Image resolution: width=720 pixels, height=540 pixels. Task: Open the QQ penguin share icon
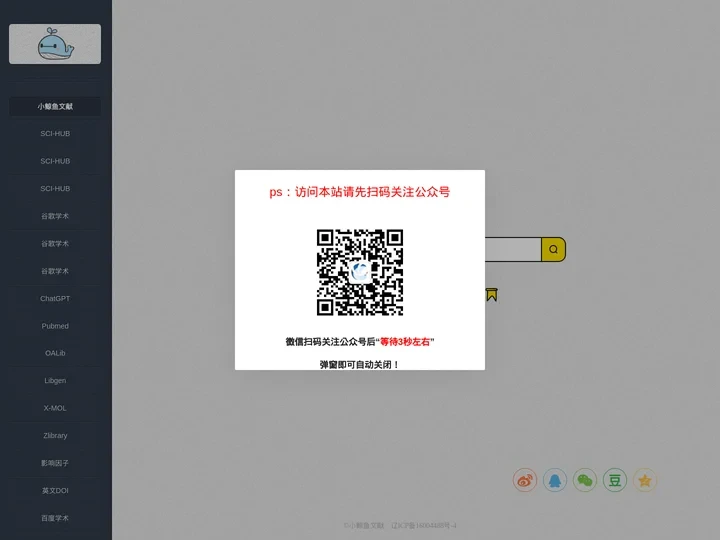coord(555,480)
